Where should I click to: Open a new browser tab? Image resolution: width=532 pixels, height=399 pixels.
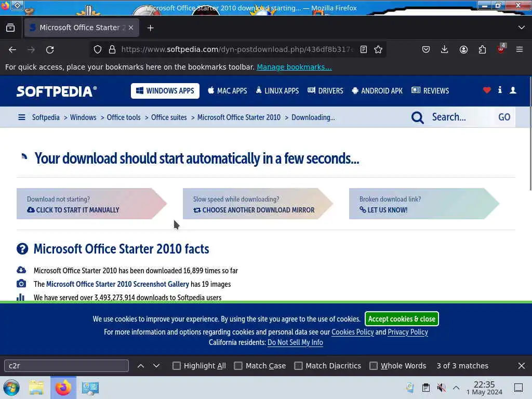(150, 28)
